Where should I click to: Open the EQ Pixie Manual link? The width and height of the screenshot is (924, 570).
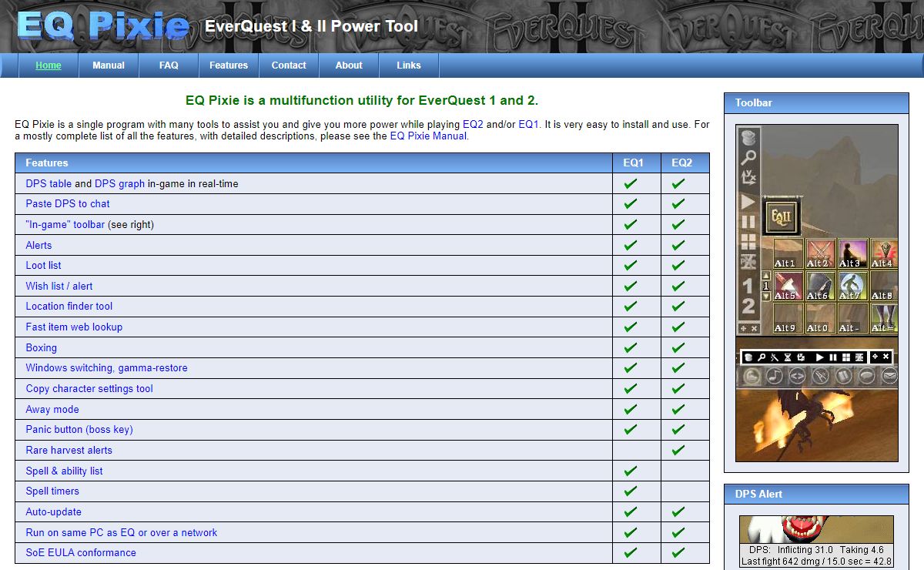pyautogui.click(x=428, y=136)
